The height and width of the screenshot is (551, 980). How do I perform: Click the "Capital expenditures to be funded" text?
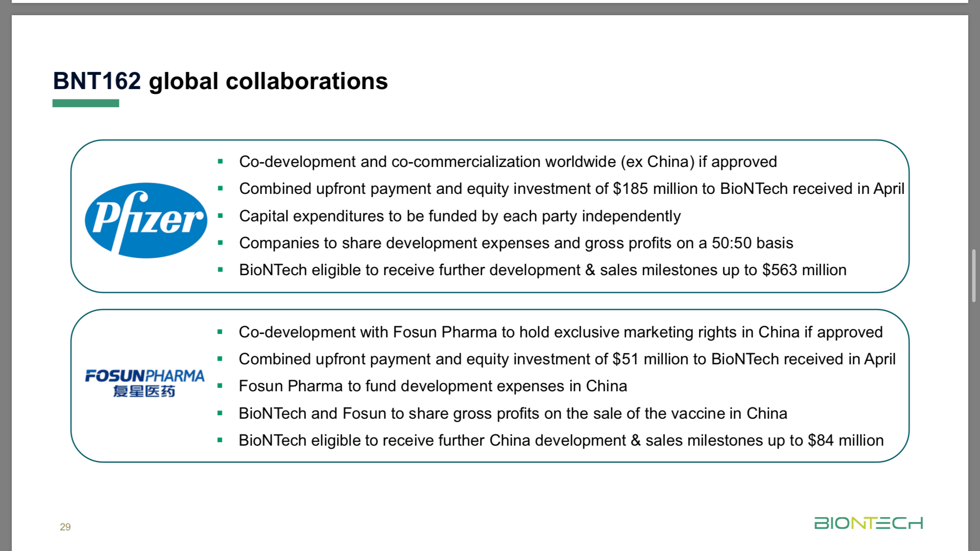click(x=459, y=216)
